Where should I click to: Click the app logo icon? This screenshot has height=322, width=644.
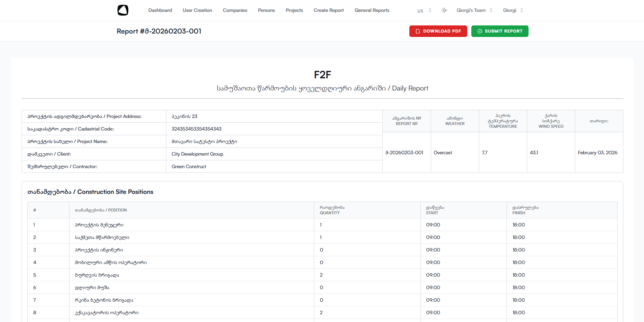123,10
